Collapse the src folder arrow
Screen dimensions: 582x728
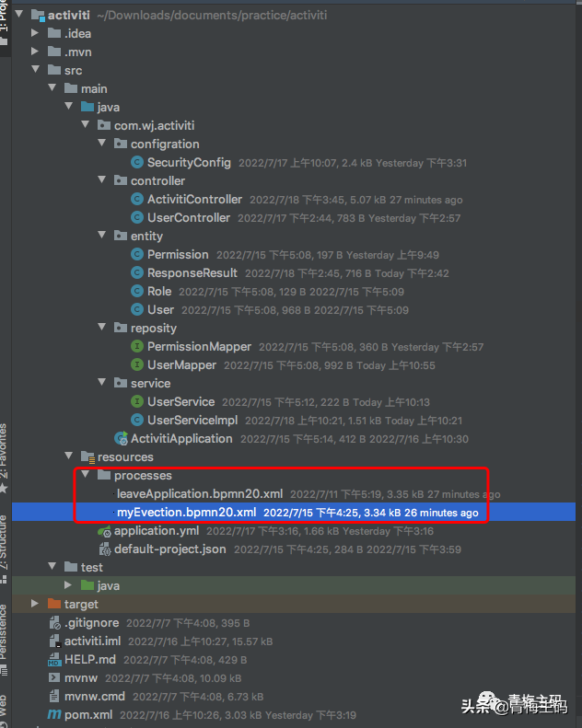point(35,69)
